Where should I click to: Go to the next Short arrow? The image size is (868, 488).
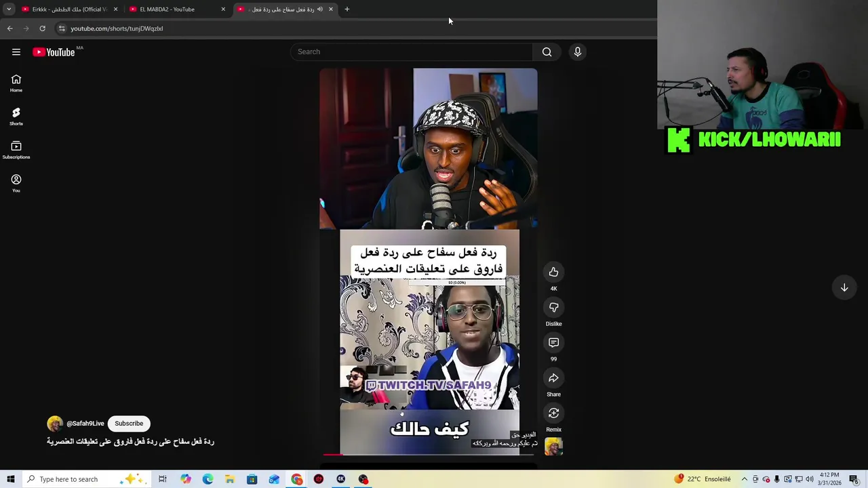[x=844, y=287]
